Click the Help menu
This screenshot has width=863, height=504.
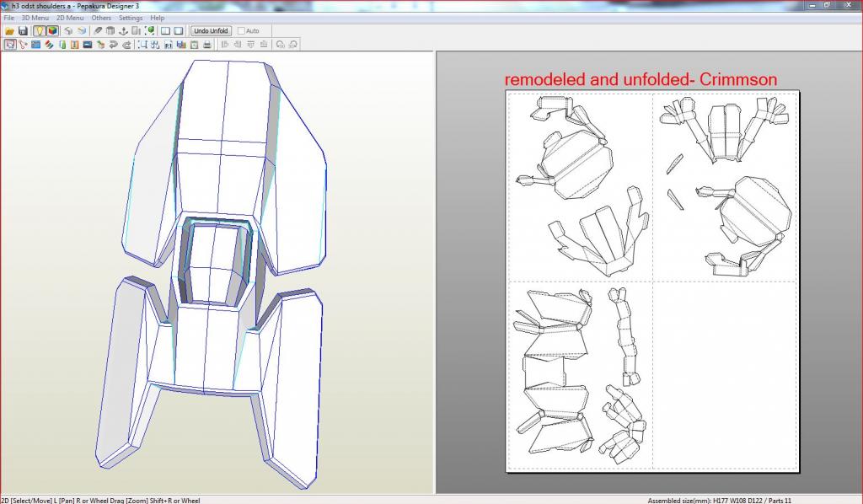(158, 18)
